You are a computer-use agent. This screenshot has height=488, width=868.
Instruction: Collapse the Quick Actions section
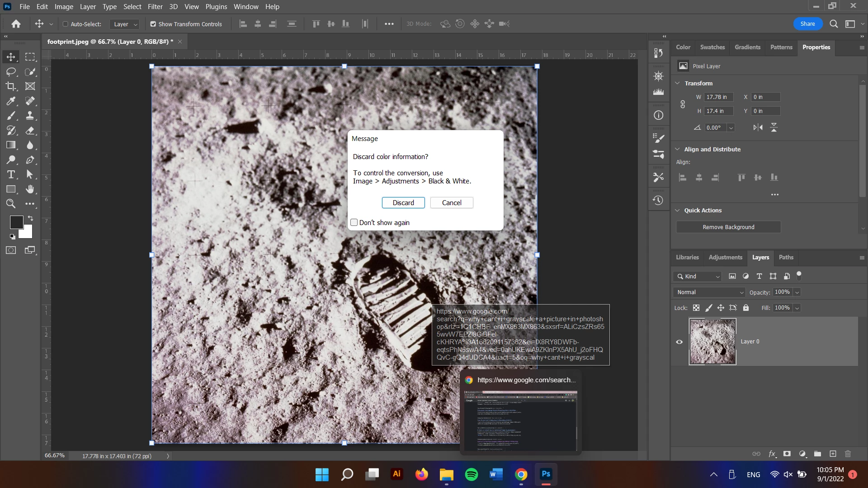pyautogui.click(x=677, y=210)
